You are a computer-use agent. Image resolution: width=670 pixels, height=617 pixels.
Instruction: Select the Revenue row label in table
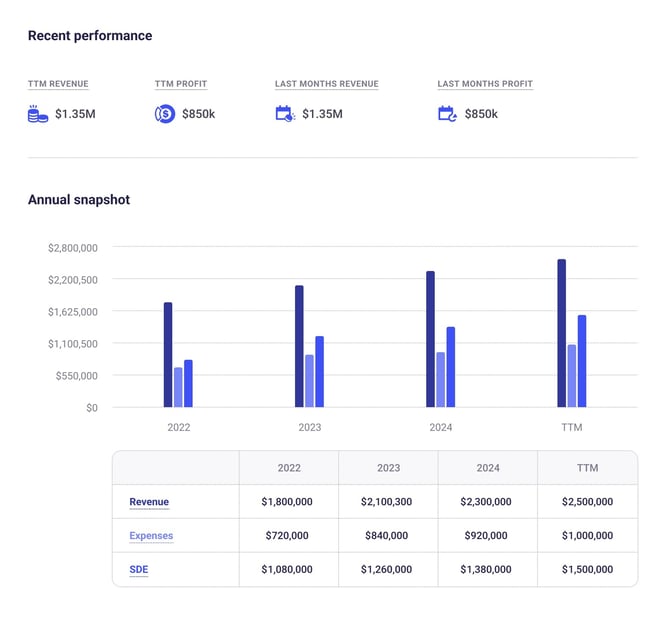[149, 502]
